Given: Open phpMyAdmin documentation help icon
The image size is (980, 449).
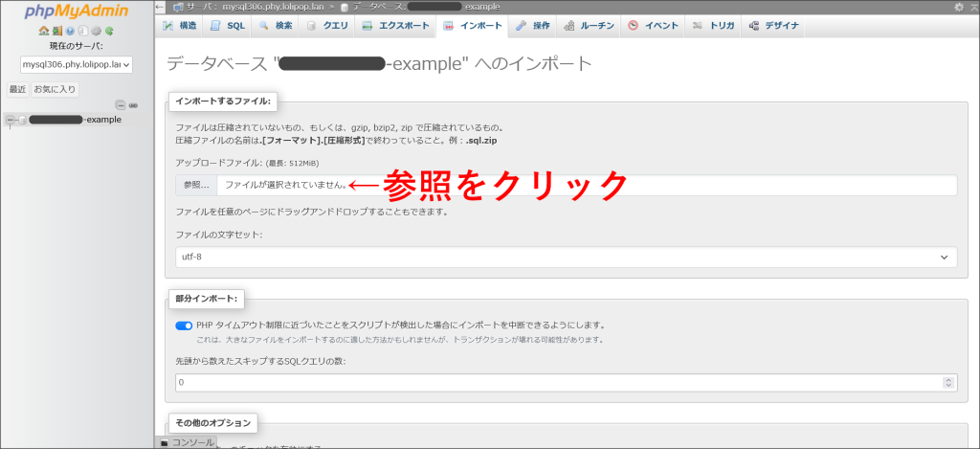Looking at the screenshot, I should tap(70, 31).
